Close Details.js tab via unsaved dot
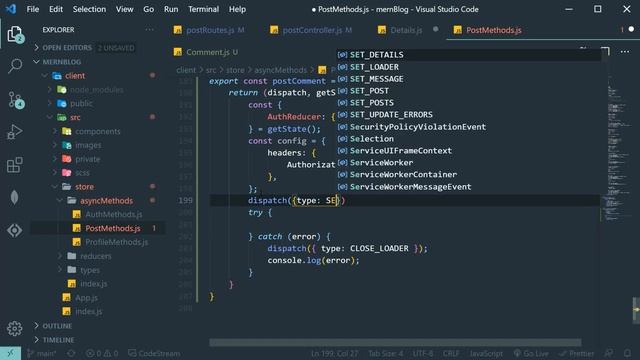Screen dimensions: 640x360 pos(436,29)
